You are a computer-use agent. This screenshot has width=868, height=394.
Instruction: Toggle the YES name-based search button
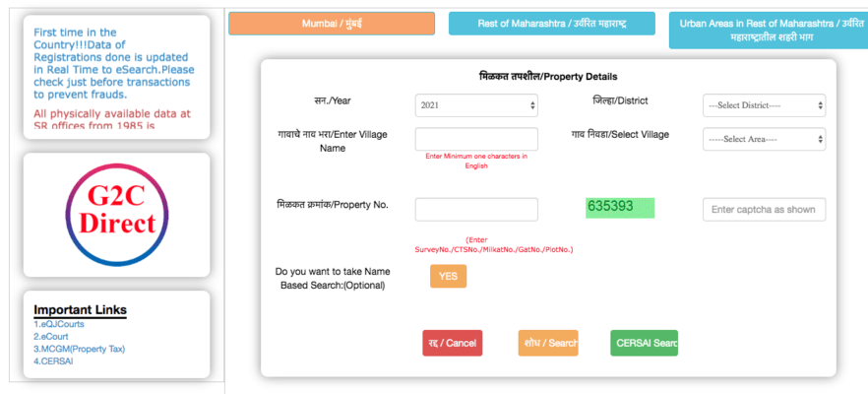(448, 276)
